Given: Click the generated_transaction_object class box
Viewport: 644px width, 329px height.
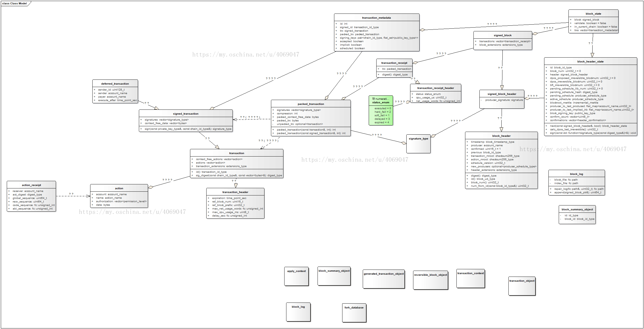Looking at the screenshot, I should (384, 279).
